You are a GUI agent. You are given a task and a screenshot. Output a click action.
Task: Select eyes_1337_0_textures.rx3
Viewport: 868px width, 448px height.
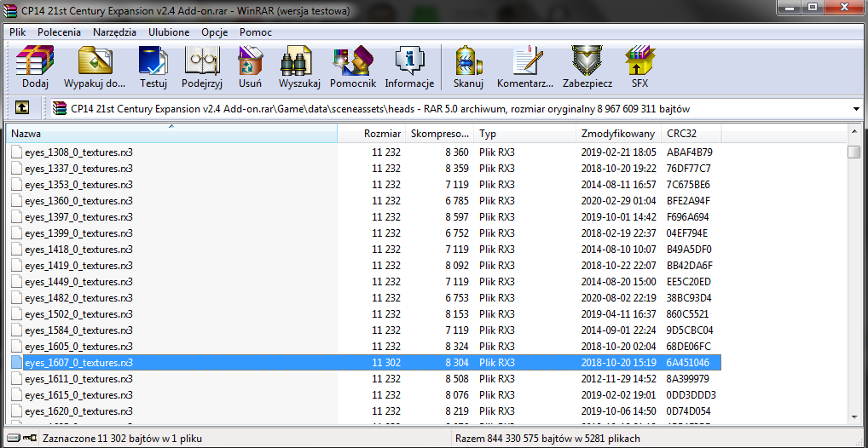click(78, 168)
